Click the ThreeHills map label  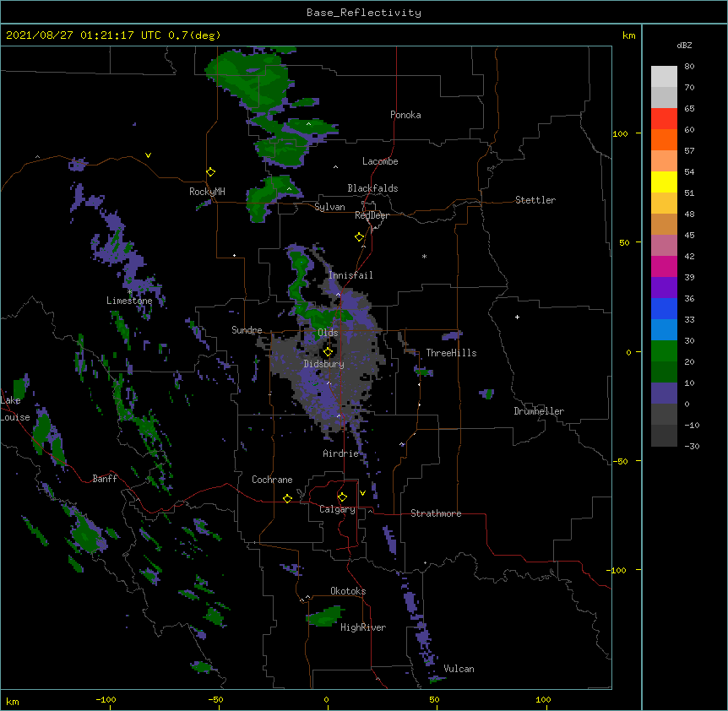[451, 353]
